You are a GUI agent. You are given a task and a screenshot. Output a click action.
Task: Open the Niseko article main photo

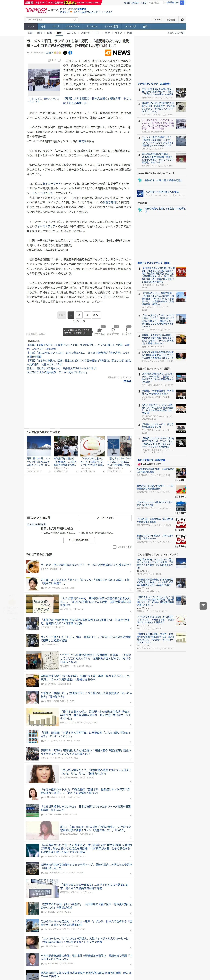coord(44,80)
